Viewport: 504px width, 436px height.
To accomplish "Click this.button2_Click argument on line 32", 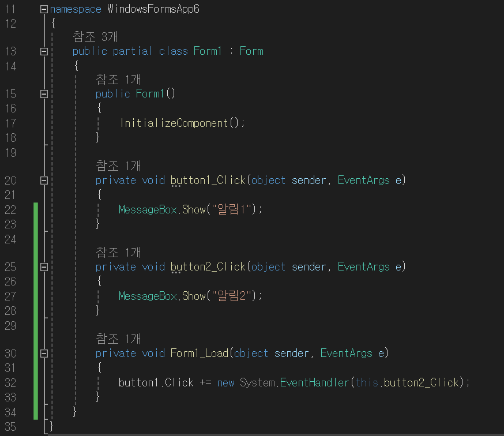I will 407,382.
